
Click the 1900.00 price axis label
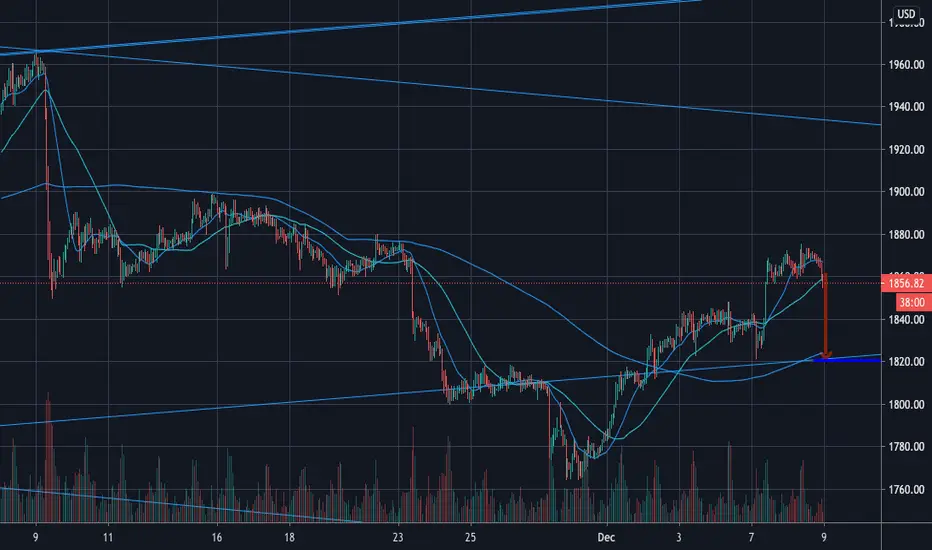point(906,191)
